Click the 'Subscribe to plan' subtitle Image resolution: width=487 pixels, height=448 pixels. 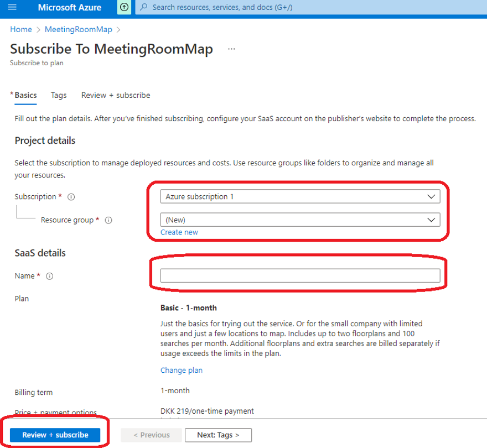click(37, 63)
